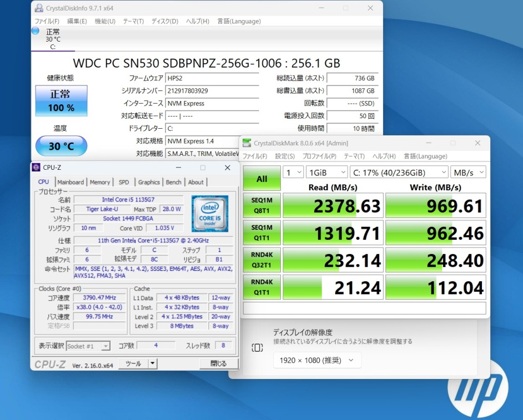This screenshot has width=523, height=420.
Task: Switch to the Bench tab
Action: coord(173,182)
